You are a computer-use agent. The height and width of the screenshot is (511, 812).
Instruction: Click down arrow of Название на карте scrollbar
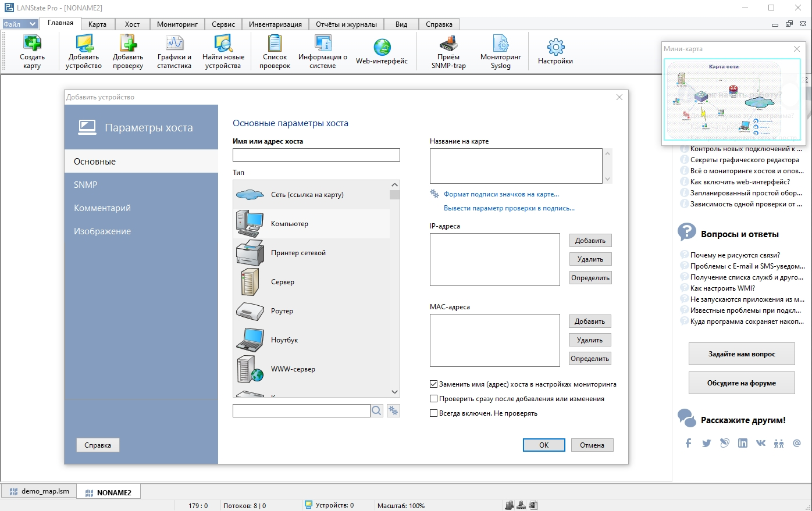(608, 179)
